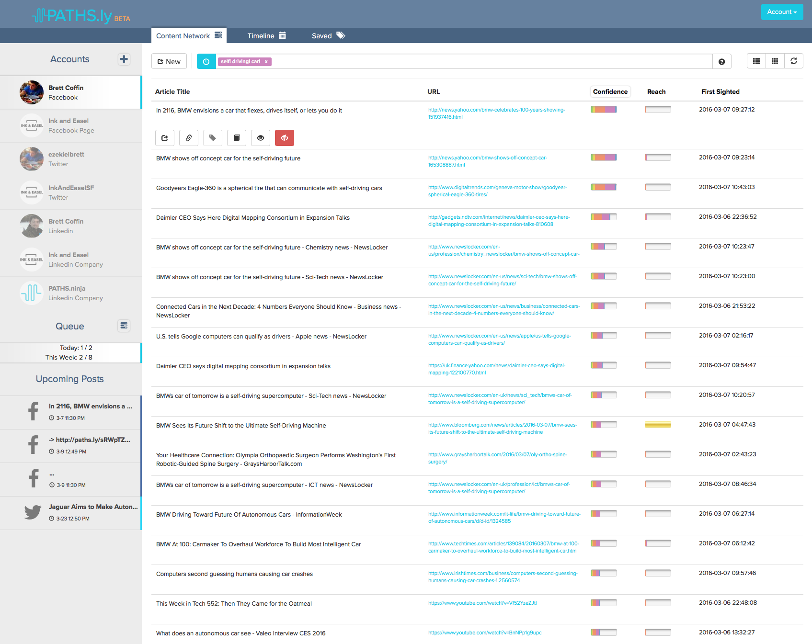Screen dimensions: 812x644
Task: Open the yahoo bmw-celebrates-100-years URL
Action: coord(496,113)
